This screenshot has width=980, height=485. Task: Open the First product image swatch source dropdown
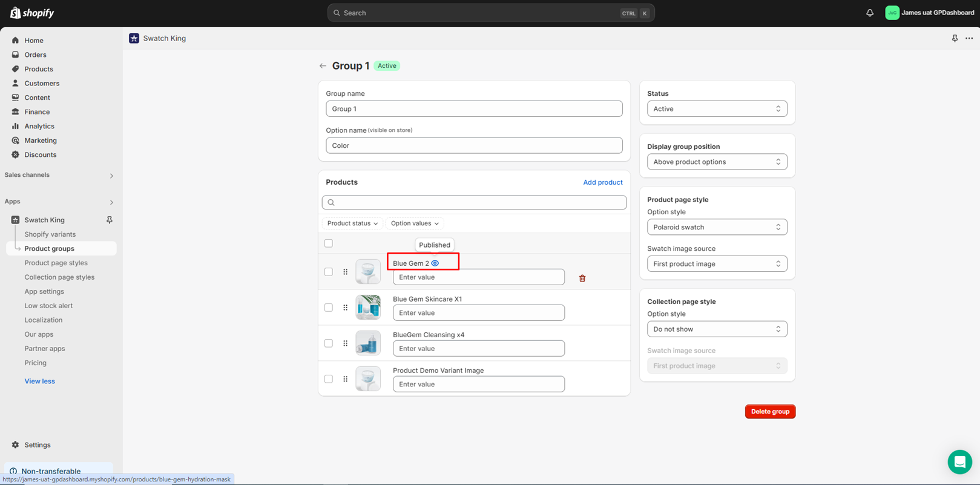(717, 264)
